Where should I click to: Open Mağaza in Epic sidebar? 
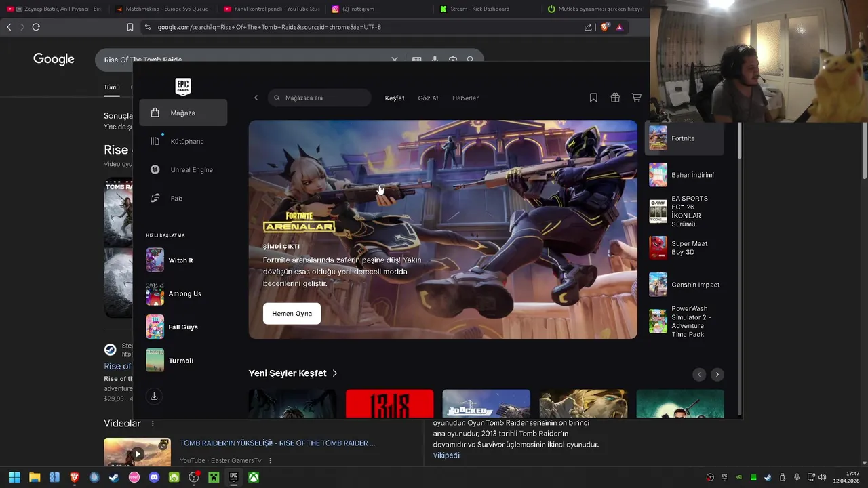coord(183,113)
